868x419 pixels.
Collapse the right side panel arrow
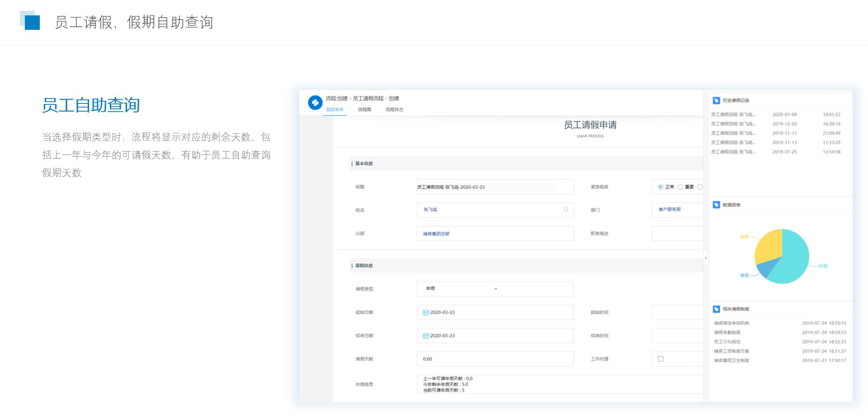pyautogui.click(x=706, y=259)
